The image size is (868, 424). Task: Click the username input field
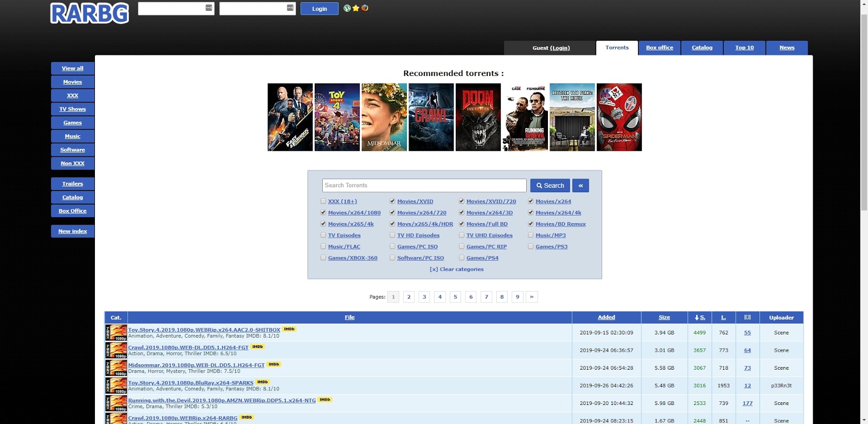pos(176,8)
